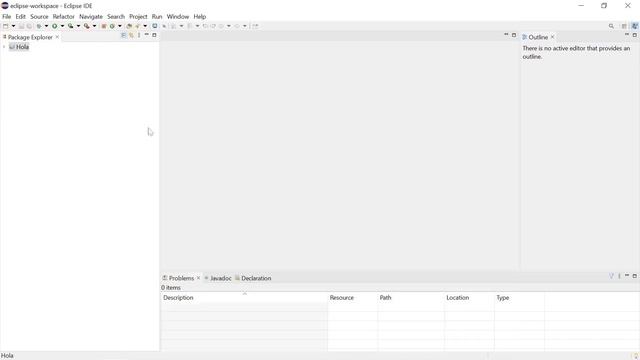Screen dimensions: 640x360
Task: Open the Edit menu
Action: [x=20, y=17]
